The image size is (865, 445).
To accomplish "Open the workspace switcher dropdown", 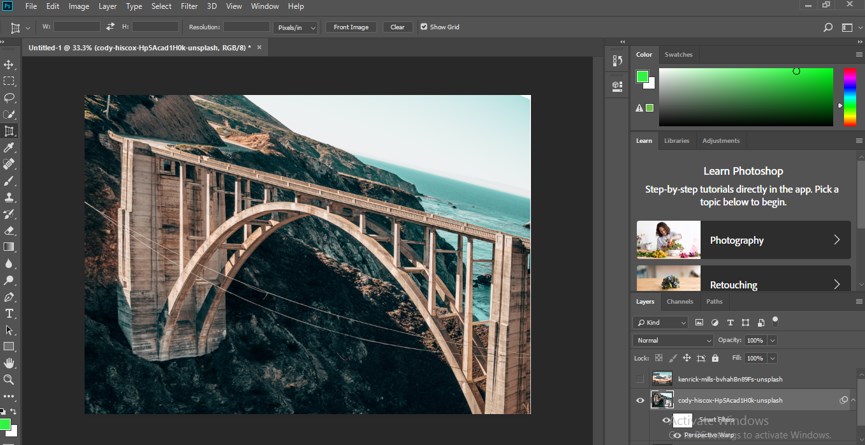I will [847, 27].
